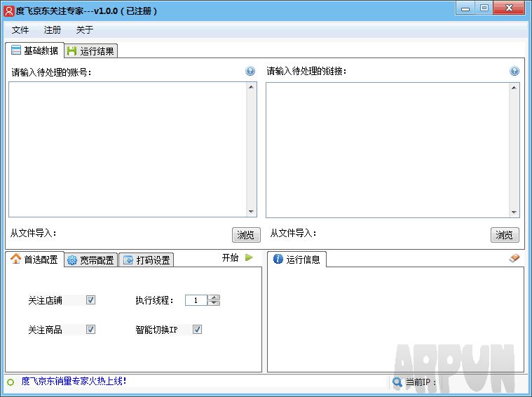532x397 pixels.
Task: Switch to the 运行结果 tab
Action: (91, 51)
